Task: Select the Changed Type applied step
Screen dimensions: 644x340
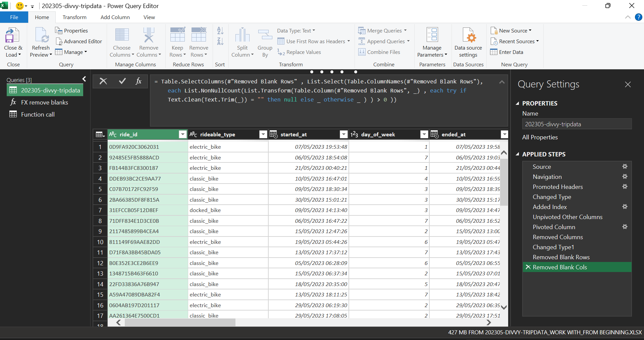Action: click(x=552, y=197)
